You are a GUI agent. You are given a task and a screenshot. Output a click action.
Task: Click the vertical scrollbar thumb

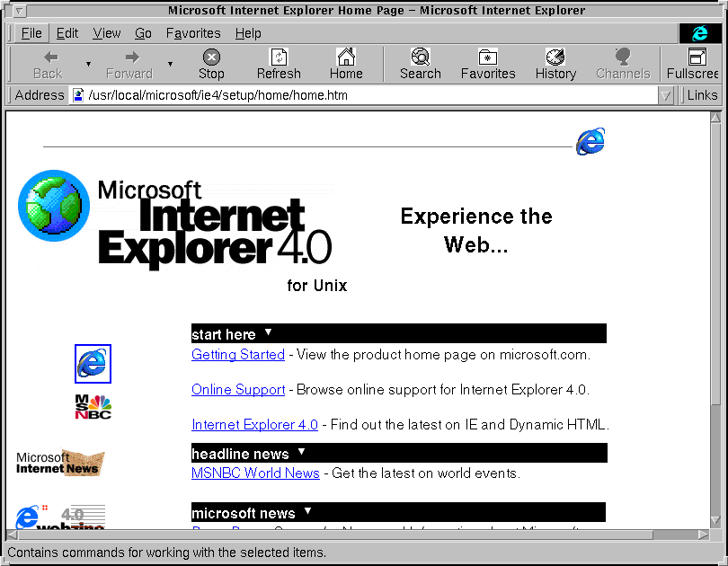tap(715, 263)
